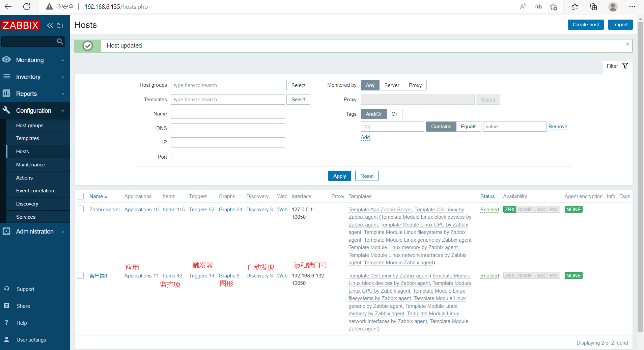
Task: Open the Zabbix server host link
Action: point(105,209)
